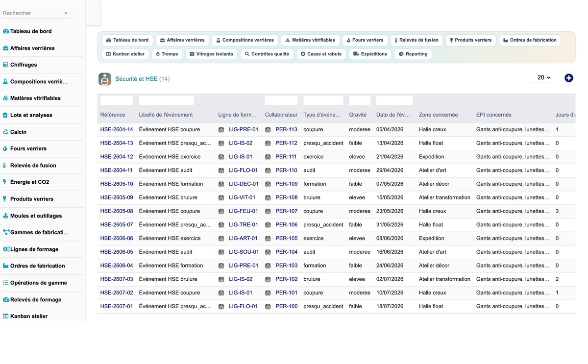This screenshot has height=364, width=588.
Task: Click the Ordres de fabrication sidebar icon
Action: coord(6,266)
